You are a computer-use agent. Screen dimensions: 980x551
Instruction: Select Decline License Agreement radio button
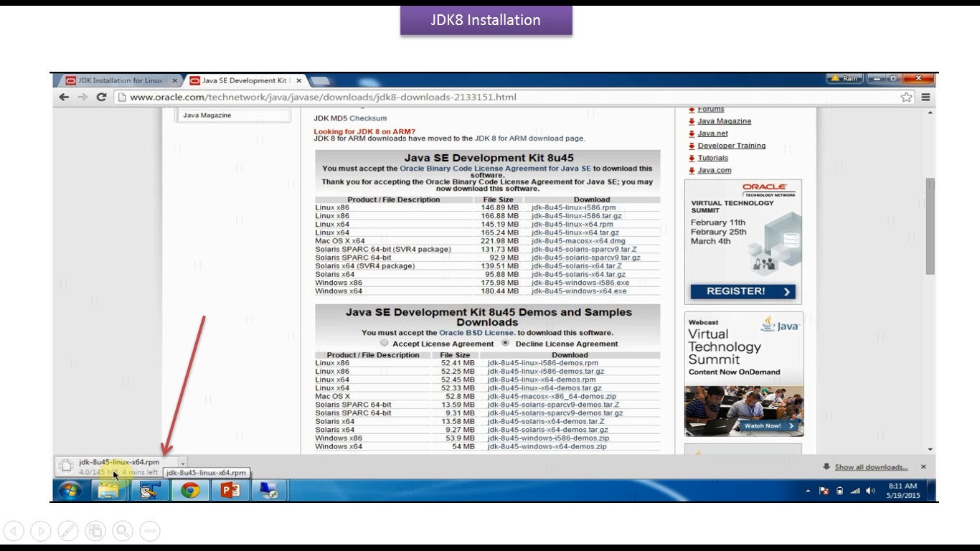[505, 343]
